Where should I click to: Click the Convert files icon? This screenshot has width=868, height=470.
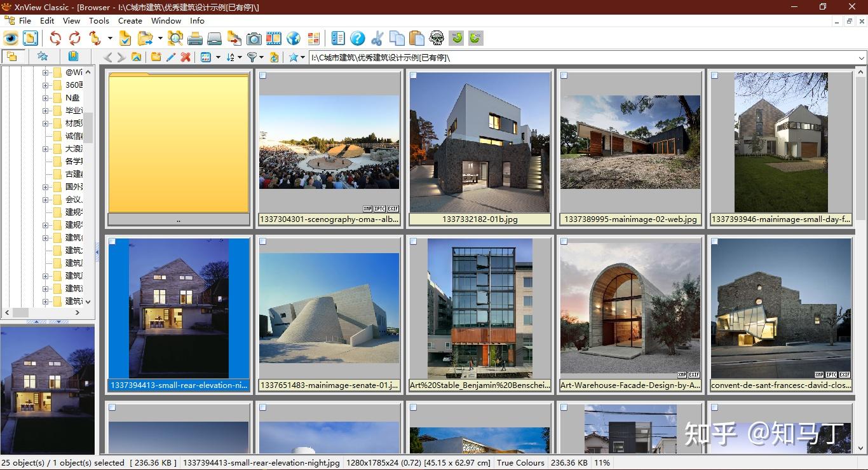coord(234,38)
